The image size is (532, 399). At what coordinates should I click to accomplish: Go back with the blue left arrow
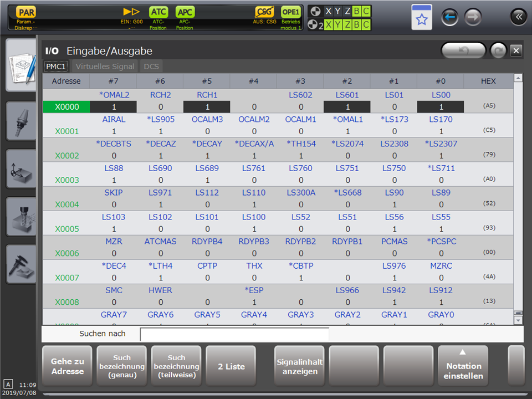click(x=449, y=18)
